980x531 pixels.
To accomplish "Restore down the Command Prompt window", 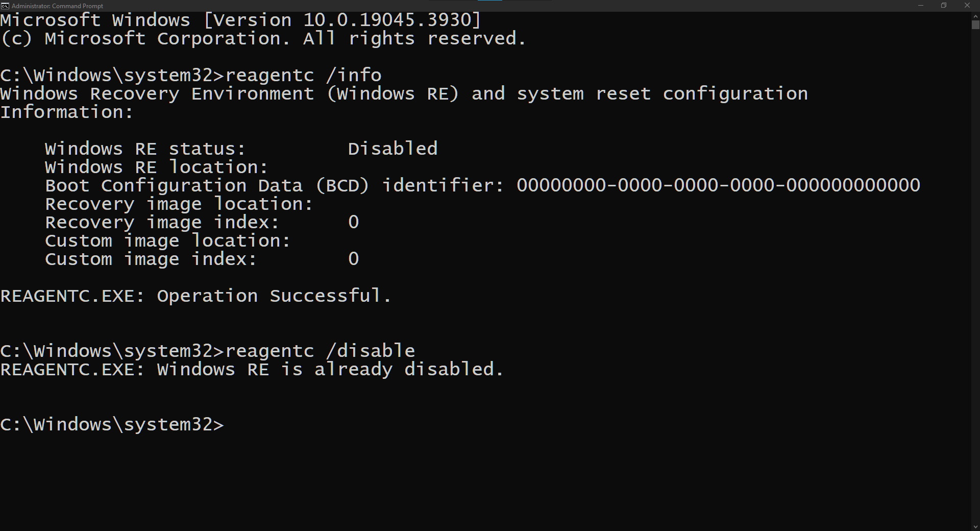I will coord(944,6).
